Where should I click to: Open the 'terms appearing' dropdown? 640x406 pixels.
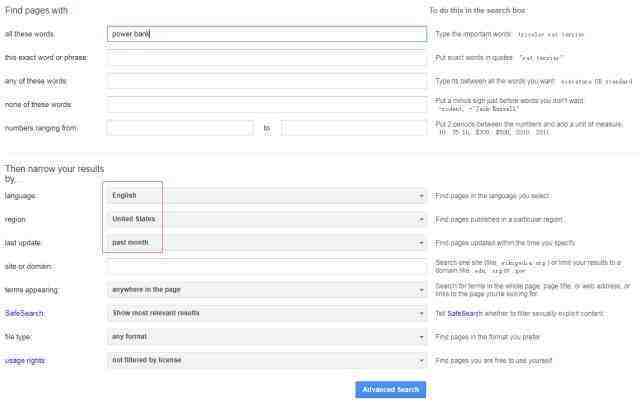pyautogui.click(x=267, y=290)
